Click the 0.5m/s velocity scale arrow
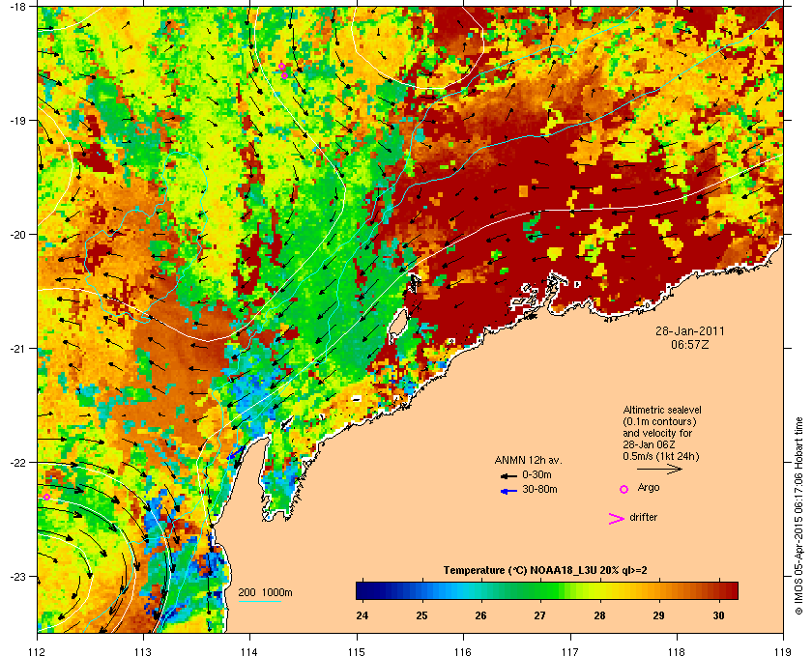Image resolution: width=812 pixels, height=657 pixels. [x=659, y=469]
